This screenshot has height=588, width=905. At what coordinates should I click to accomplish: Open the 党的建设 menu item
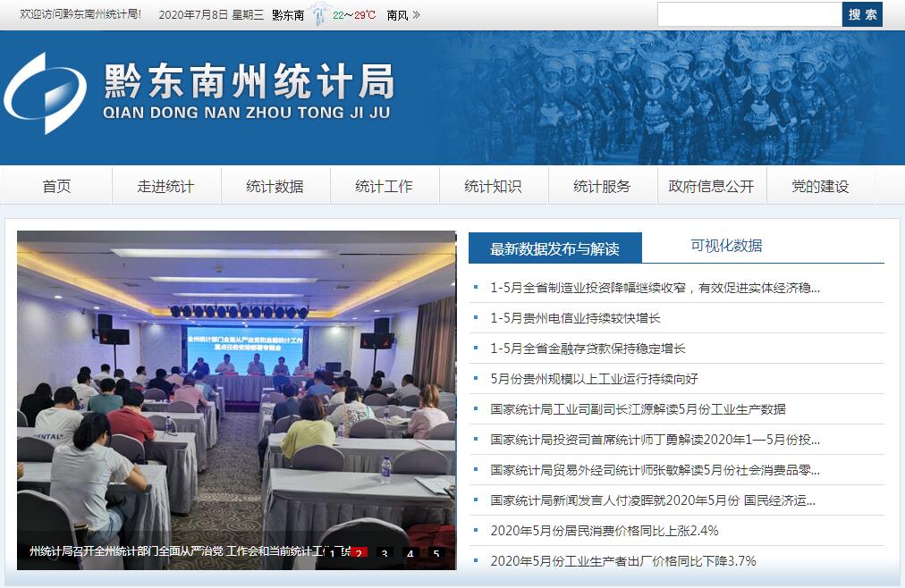820,186
